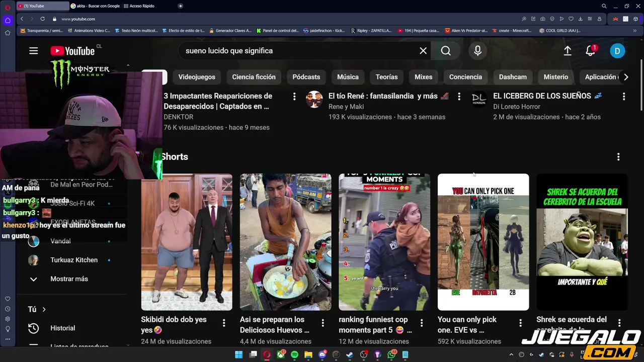The height and width of the screenshot is (362, 644).
Task: Open WhatsApp from the taskbar
Action: coord(391,354)
